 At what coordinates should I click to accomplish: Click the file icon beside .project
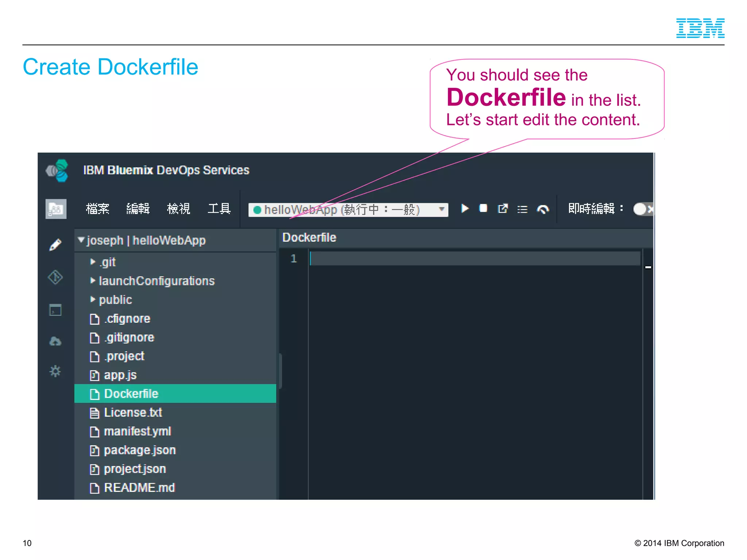(x=94, y=357)
